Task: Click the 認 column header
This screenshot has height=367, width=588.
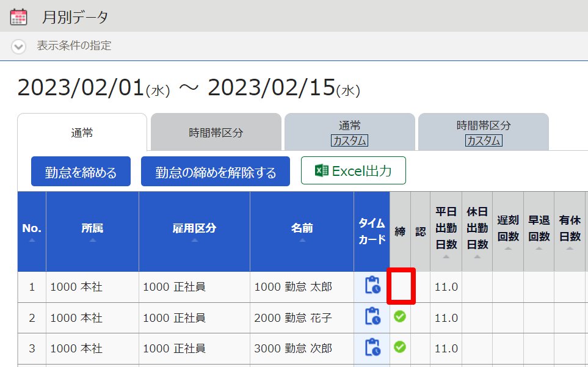Action: click(x=420, y=231)
